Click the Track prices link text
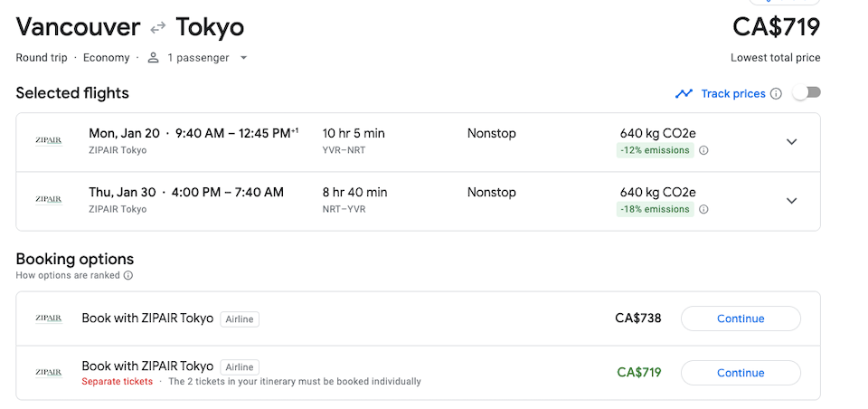The width and height of the screenshot is (868, 409). 733,94
